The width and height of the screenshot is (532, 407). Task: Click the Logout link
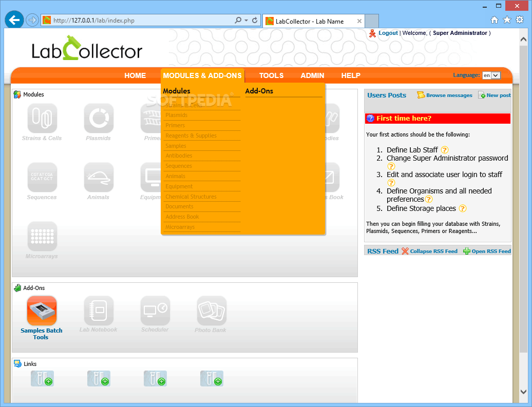[388, 33]
